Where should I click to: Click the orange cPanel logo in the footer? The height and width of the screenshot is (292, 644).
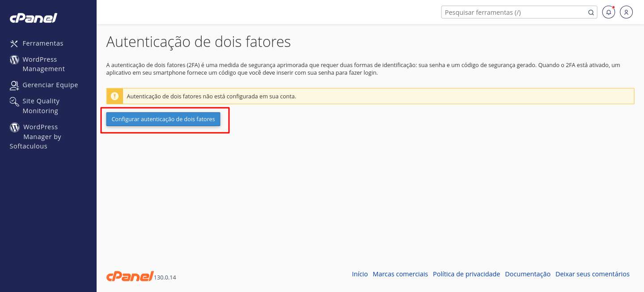(130, 276)
